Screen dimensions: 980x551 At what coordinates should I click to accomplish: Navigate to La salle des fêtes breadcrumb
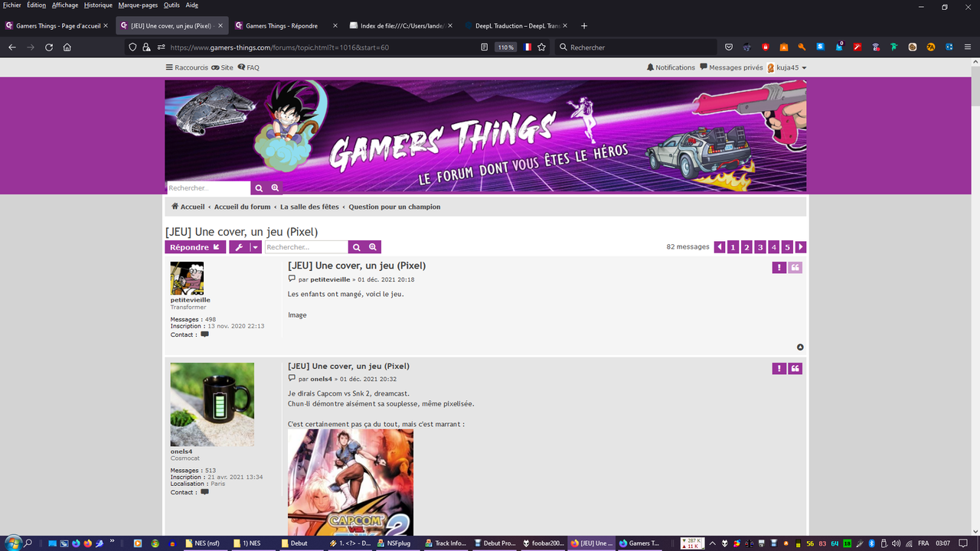311,207
